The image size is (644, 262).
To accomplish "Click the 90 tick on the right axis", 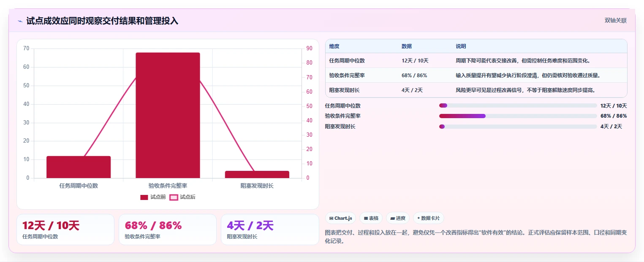I will coord(309,49).
